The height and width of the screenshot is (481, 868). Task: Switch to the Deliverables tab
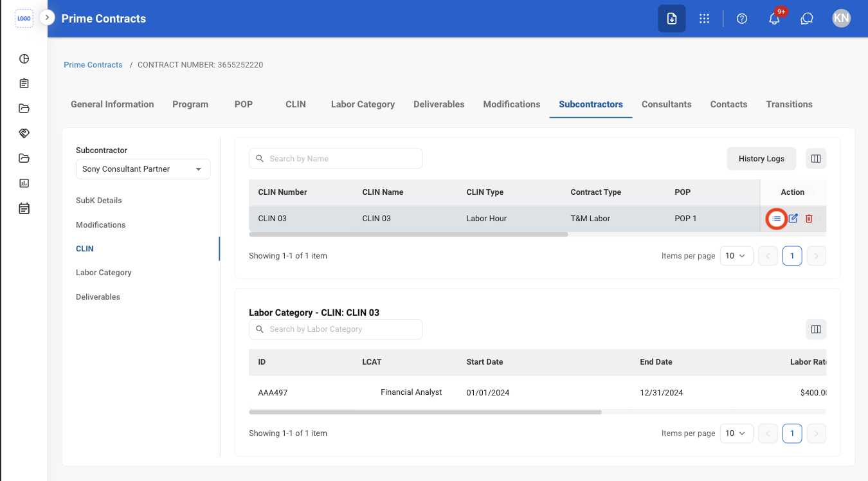[439, 104]
